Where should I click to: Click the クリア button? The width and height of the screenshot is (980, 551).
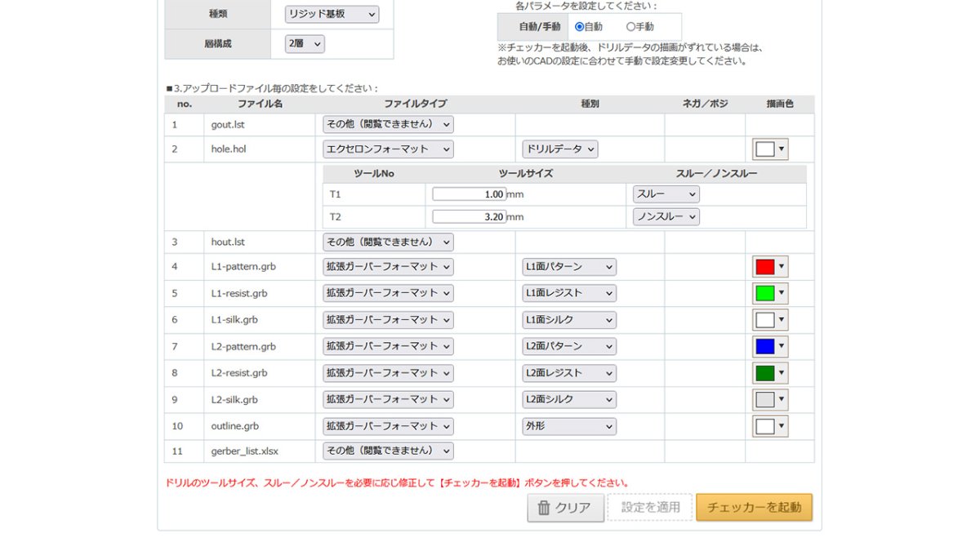pos(565,508)
